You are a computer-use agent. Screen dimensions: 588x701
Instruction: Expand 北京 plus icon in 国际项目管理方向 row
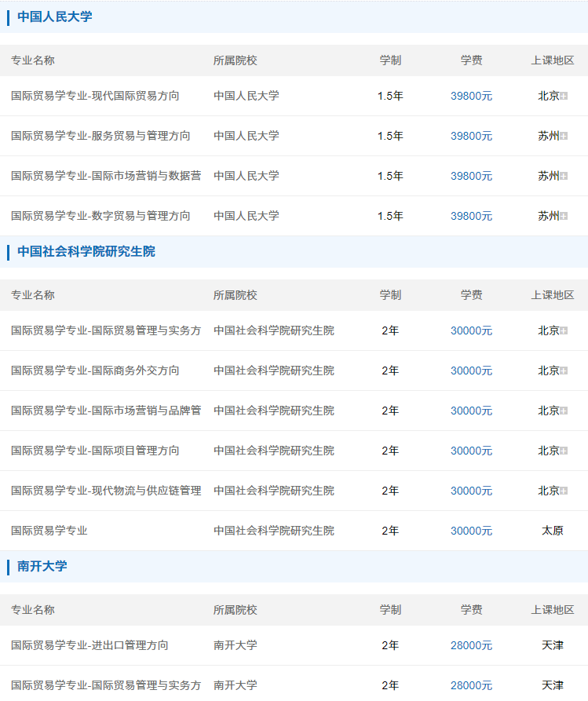[564, 451]
